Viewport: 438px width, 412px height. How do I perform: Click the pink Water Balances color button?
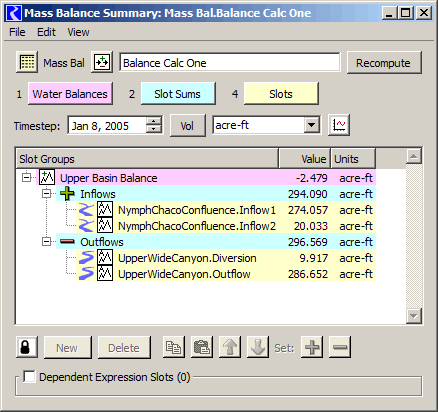70,94
